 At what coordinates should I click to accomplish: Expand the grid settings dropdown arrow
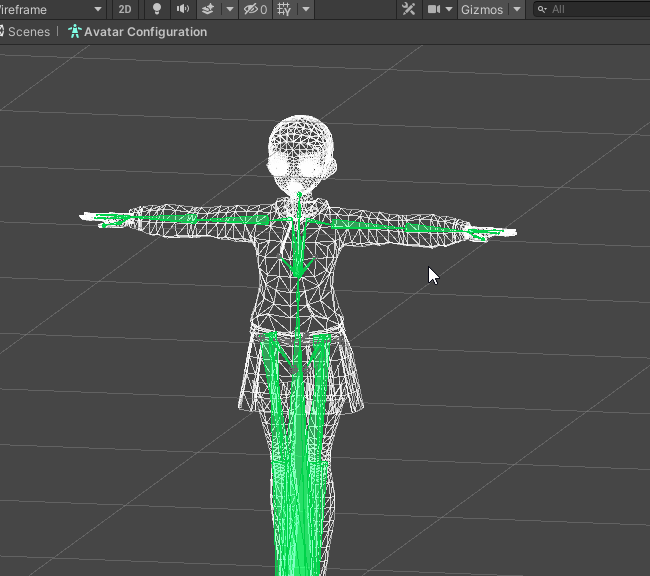tap(305, 9)
